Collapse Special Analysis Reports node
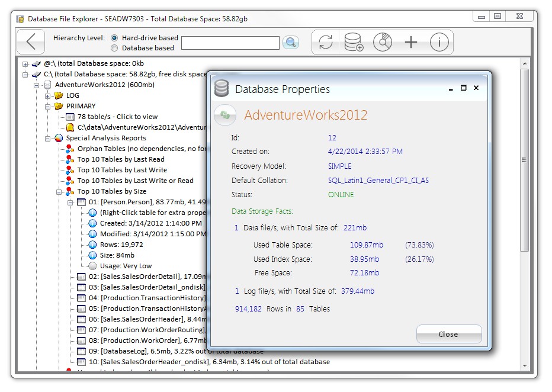This screenshot has width=552, height=392. (47, 139)
